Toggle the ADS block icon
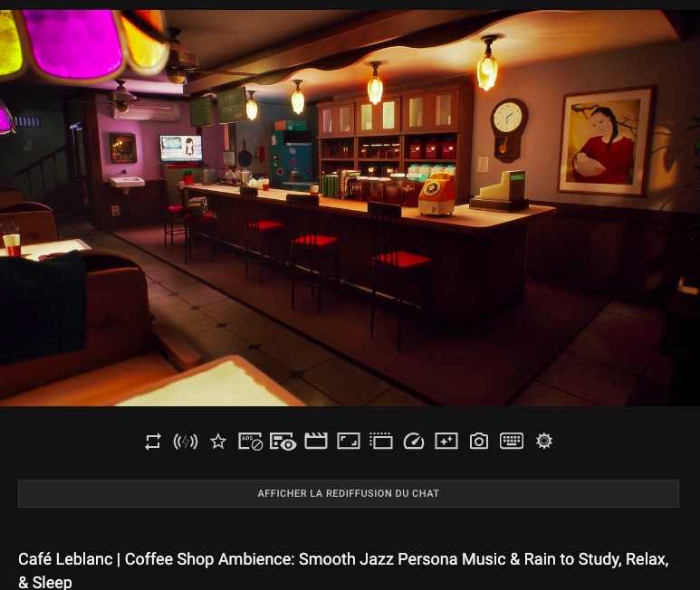The height and width of the screenshot is (590, 700). (251, 442)
